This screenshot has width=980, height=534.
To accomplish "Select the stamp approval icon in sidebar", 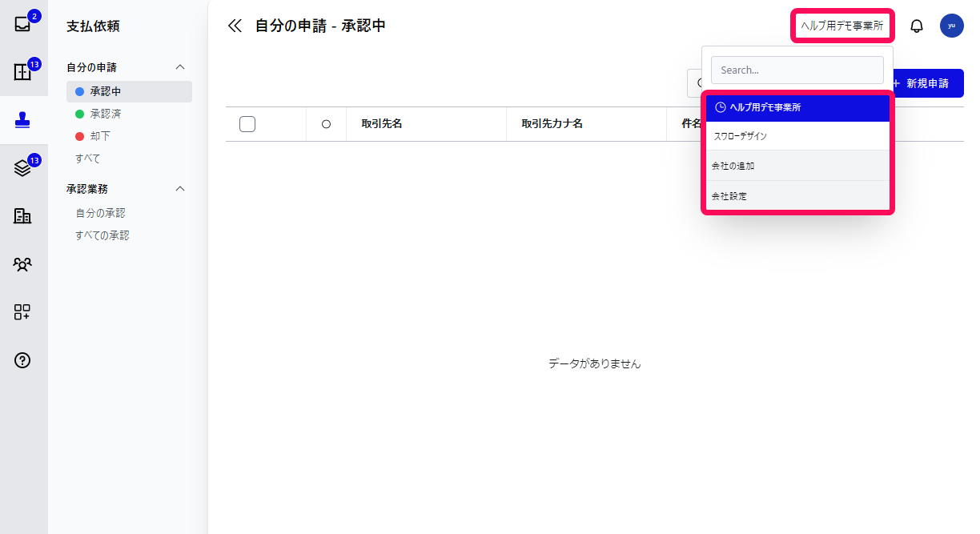I will pyautogui.click(x=22, y=120).
